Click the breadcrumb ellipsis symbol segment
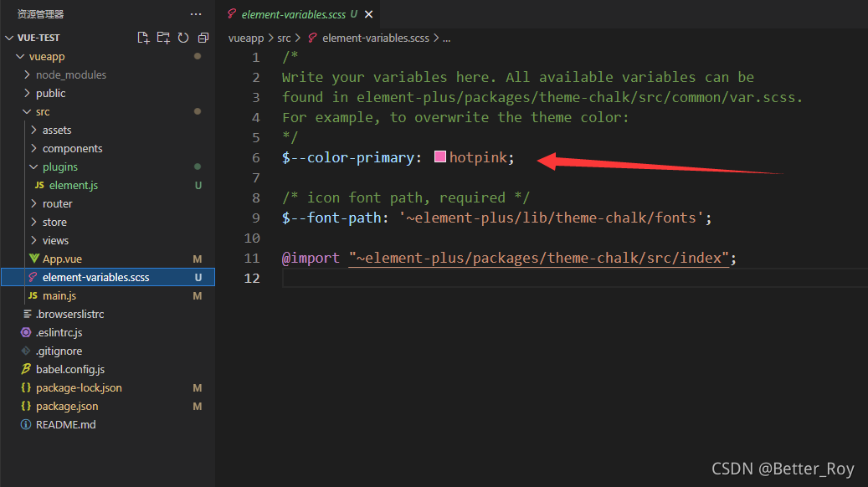This screenshot has width=868, height=487. point(447,38)
